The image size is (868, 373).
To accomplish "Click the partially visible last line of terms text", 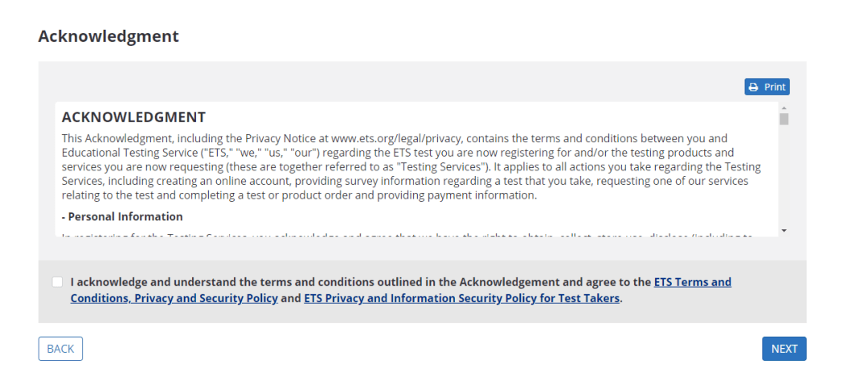I will (402, 235).
